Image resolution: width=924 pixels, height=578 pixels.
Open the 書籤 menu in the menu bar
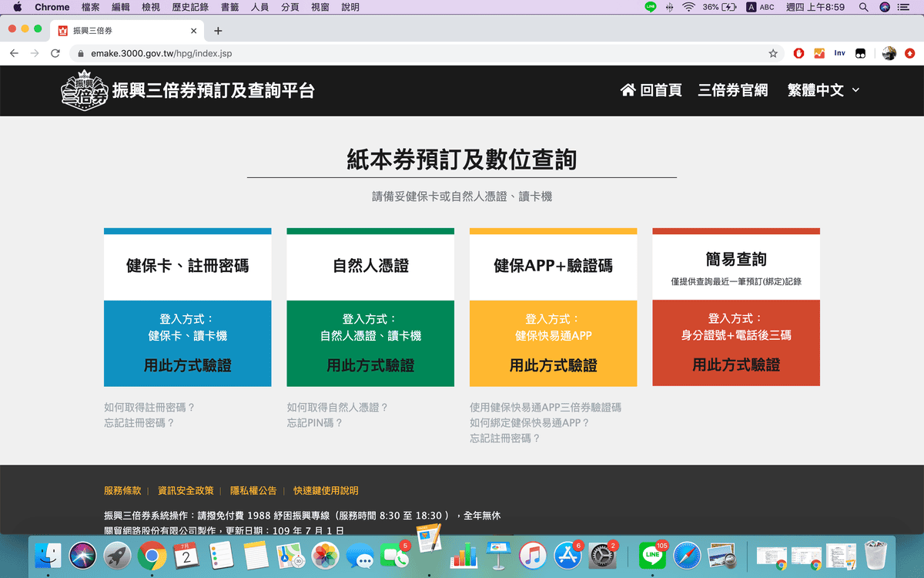(x=229, y=7)
